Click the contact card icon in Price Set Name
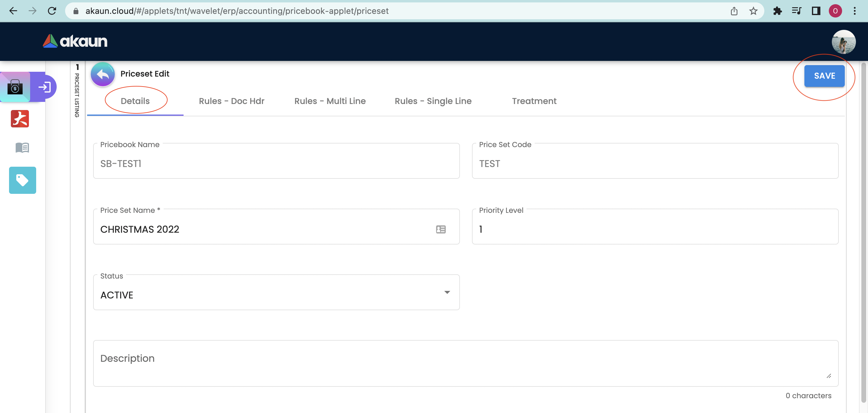Viewport: 868px width, 413px height. tap(440, 230)
